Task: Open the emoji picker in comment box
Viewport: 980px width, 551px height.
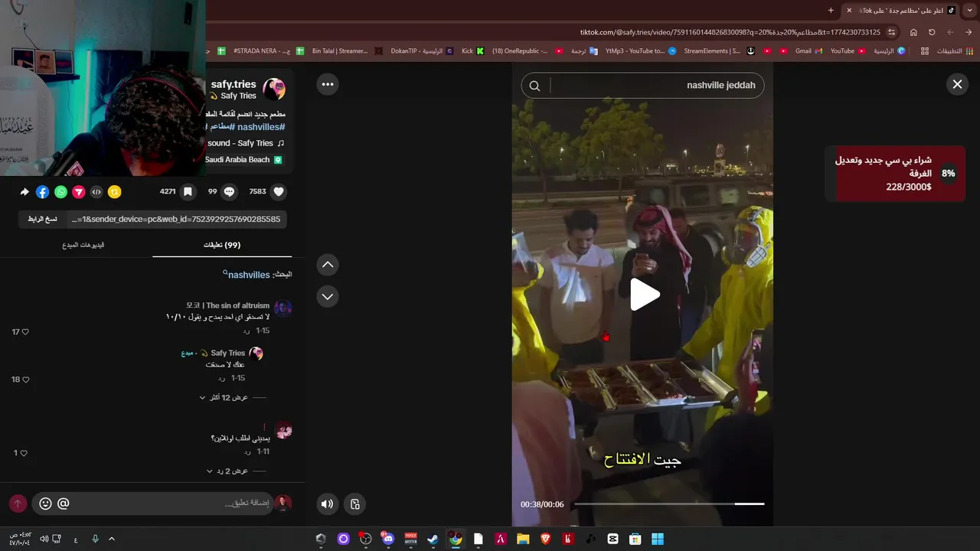Action: pyautogui.click(x=45, y=504)
